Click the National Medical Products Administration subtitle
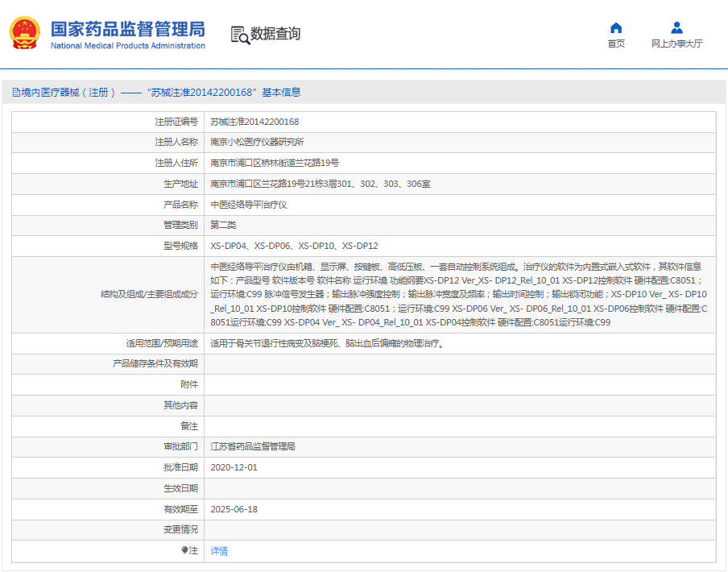 click(128, 46)
